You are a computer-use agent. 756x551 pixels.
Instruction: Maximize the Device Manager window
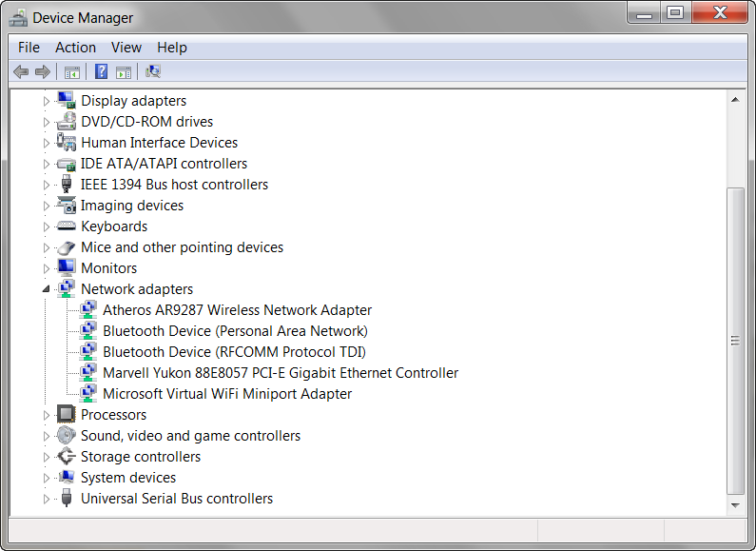[675, 13]
